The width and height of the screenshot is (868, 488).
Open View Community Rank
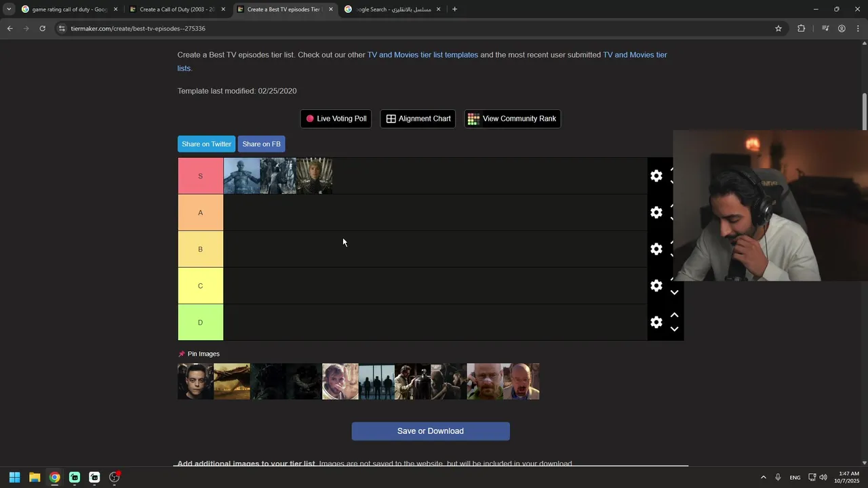pos(512,119)
